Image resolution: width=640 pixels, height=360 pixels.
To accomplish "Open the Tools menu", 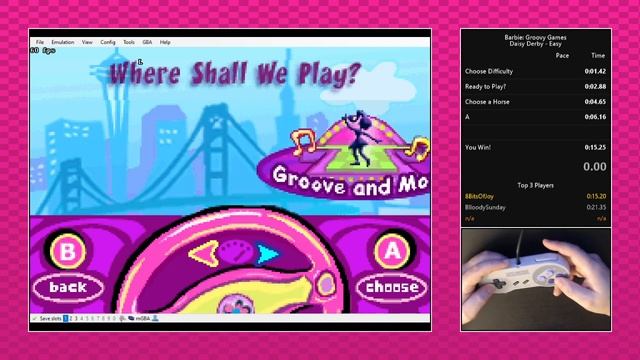I will coord(129,42).
